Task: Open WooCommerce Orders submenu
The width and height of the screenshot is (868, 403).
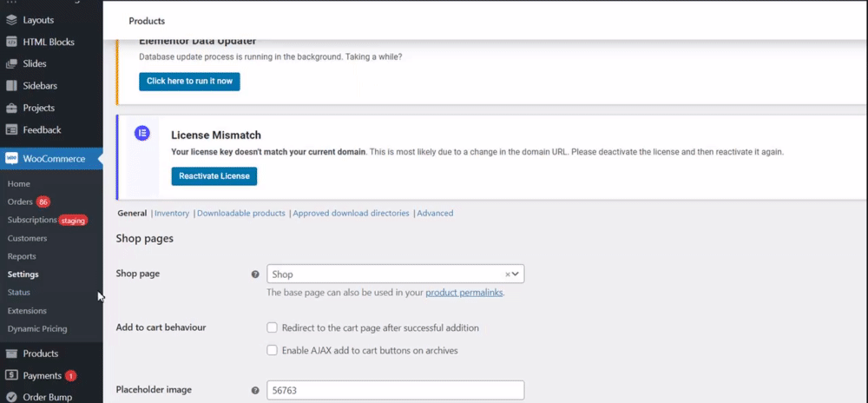Action: pos(20,202)
